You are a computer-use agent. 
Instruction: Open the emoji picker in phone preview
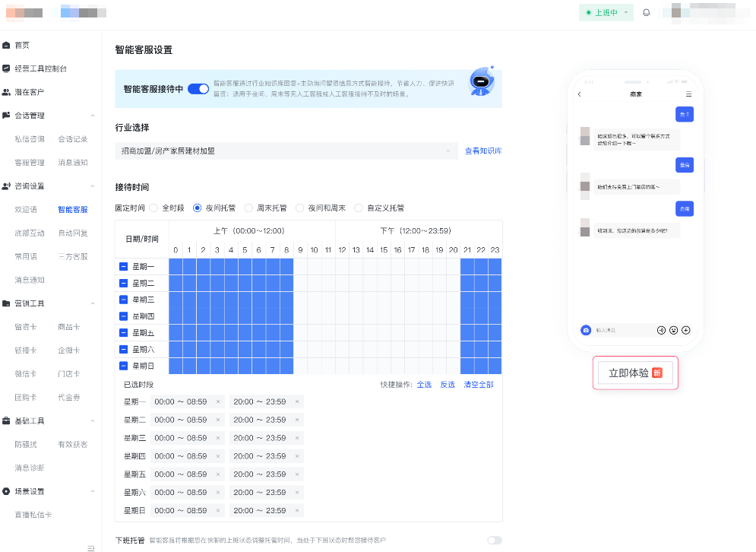click(673, 330)
